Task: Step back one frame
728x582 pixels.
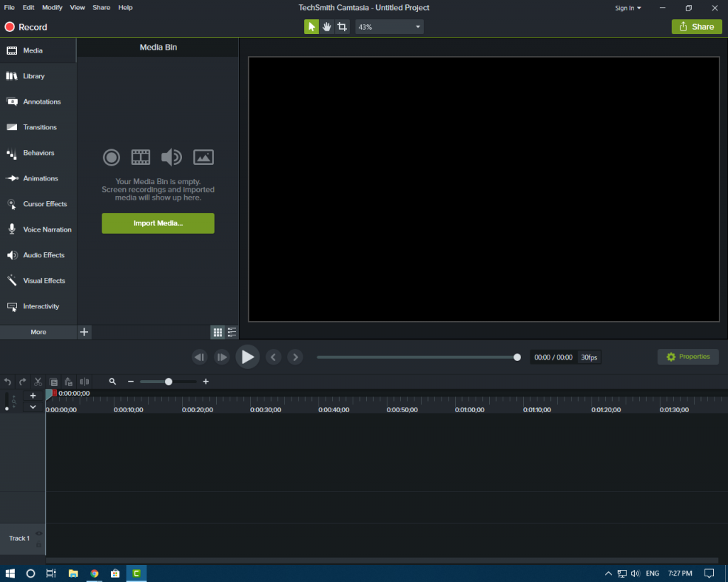Action: (x=200, y=357)
